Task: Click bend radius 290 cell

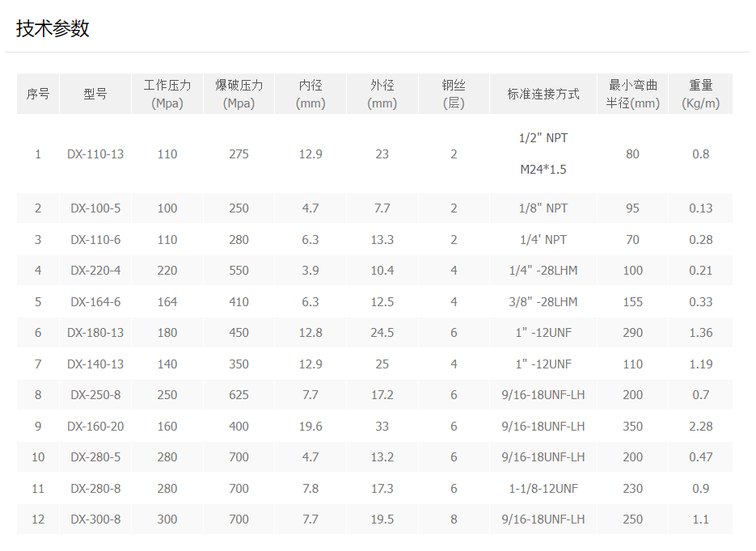Action: (632, 332)
